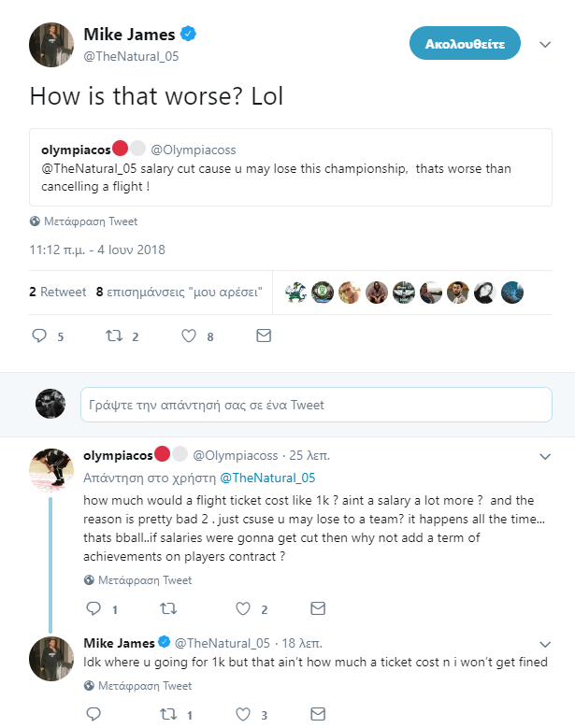Type in the Γράψτε την απάντησή σας field
575x728 pixels.
tap(316, 405)
